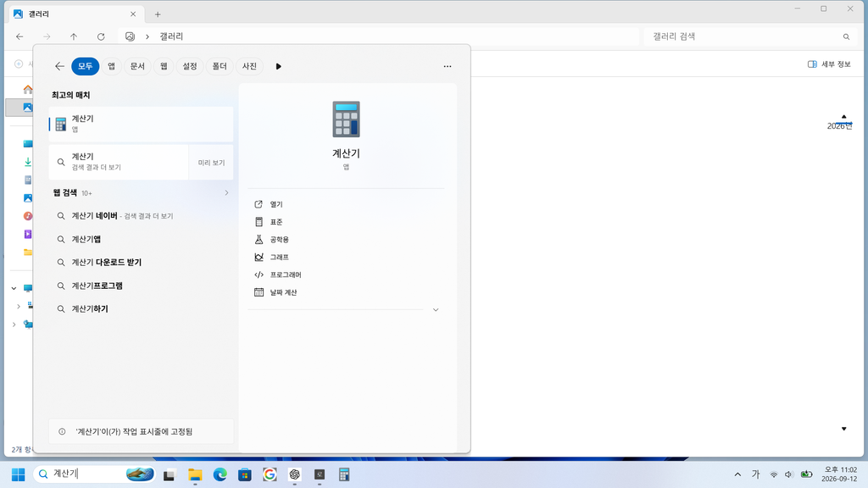Viewport: 868px width, 488px height.
Task: Click the 미리 보기 button
Action: (211, 163)
